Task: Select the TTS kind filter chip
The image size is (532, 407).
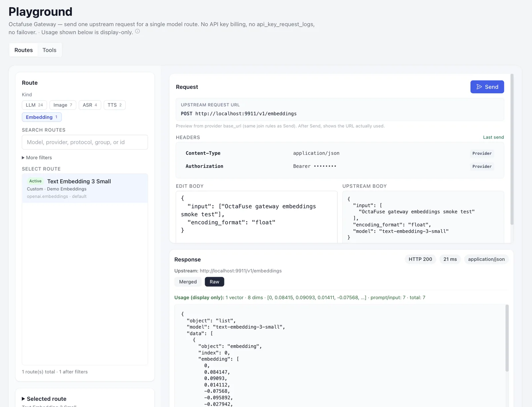Action: point(114,105)
